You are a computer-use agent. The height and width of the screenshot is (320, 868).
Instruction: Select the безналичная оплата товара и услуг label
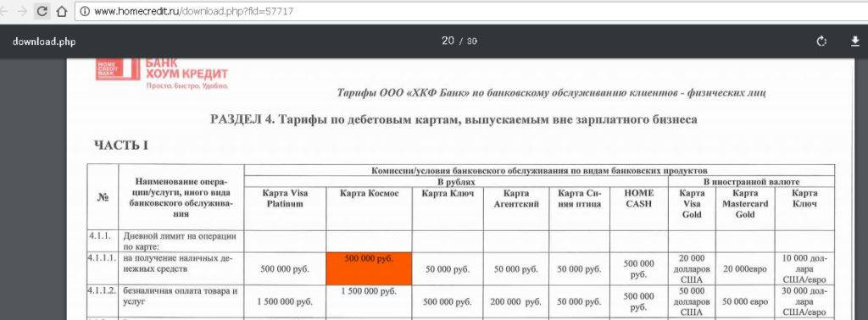point(180,296)
